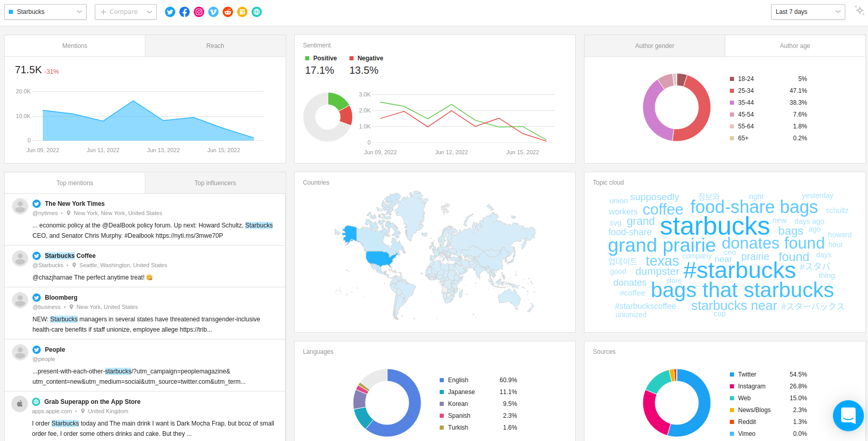Click 'grand prairie' in the topic cloud
Image resolution: width=868 pixels, height=441 pixels.
[x=662, y=246]
